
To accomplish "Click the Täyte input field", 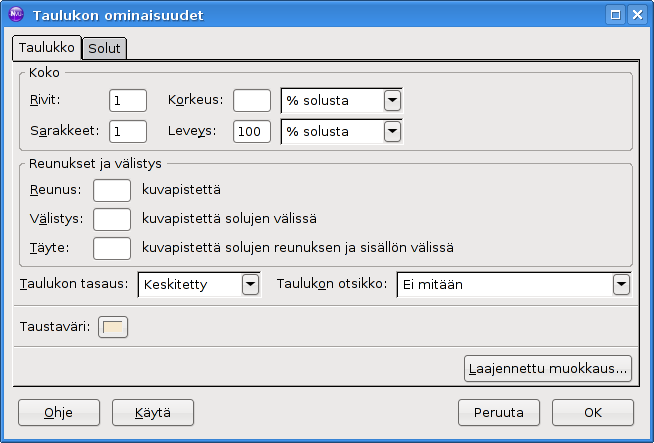I will point(112,247).
